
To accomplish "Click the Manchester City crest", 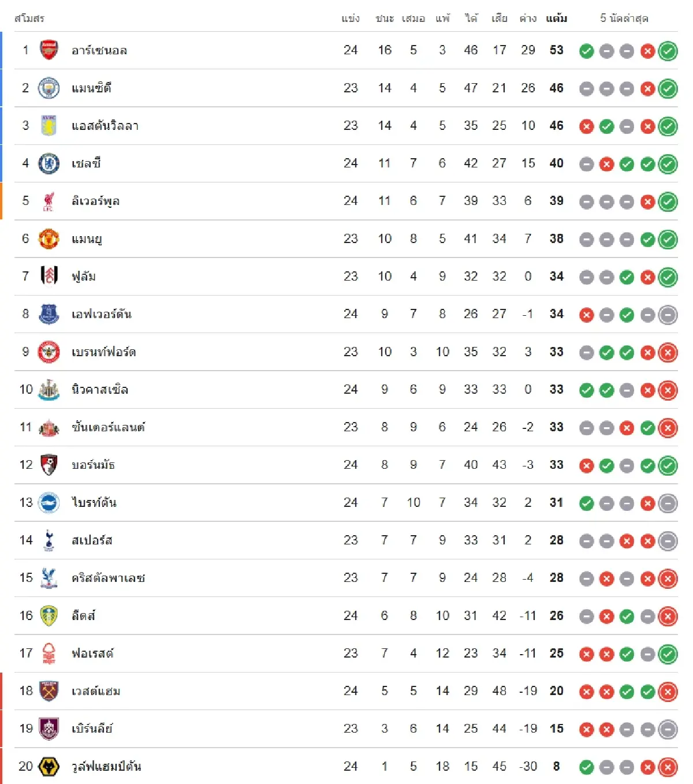I will tap(49, 88).
